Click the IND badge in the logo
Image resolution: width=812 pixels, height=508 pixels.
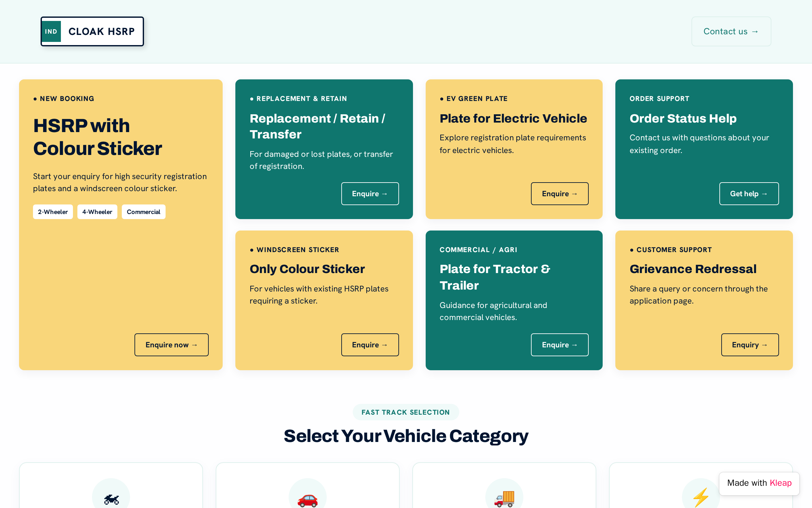click(51, 31)
